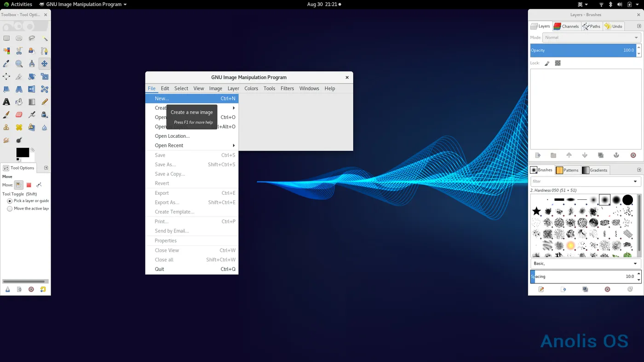Select the Paths pen tool

pyautogui.click(x=44, y=51)
